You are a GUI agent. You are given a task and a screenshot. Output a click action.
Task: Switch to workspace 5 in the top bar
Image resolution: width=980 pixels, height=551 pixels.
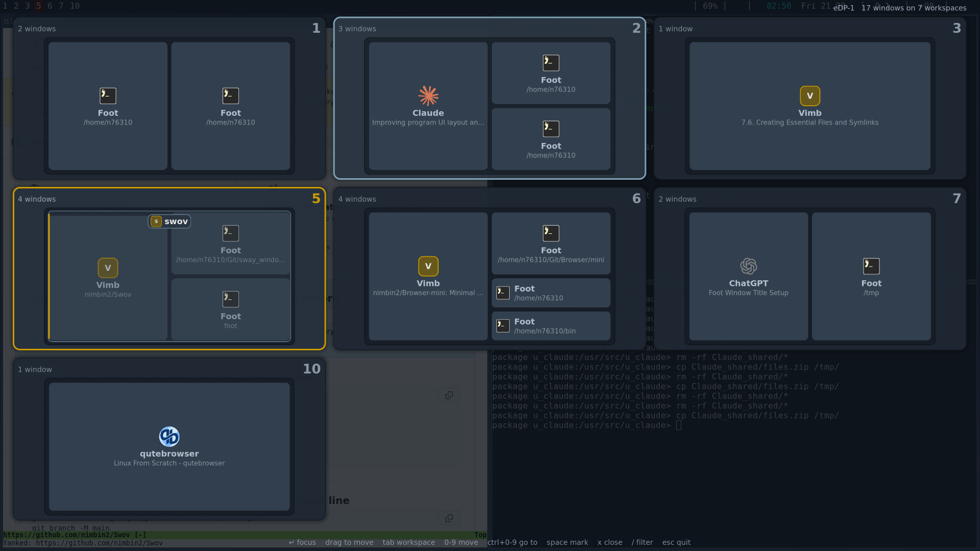tap(38, 6)
